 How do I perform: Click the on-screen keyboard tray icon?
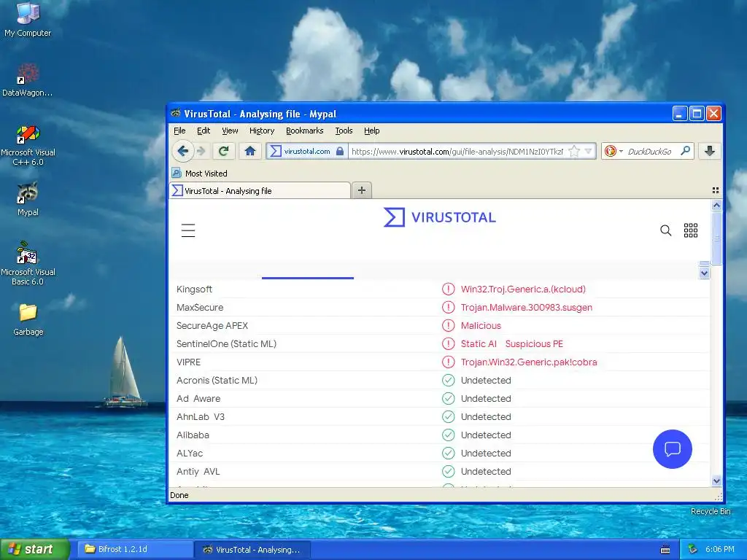(665, 550)
